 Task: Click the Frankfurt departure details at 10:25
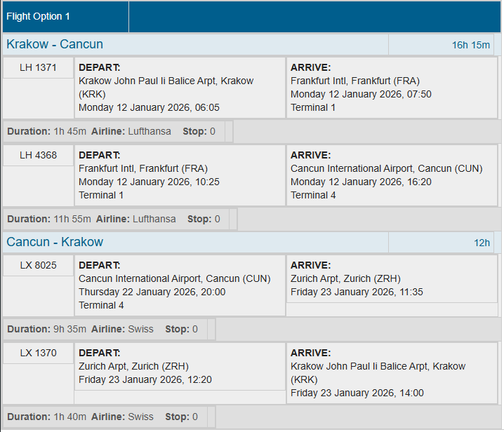(180, 175)
